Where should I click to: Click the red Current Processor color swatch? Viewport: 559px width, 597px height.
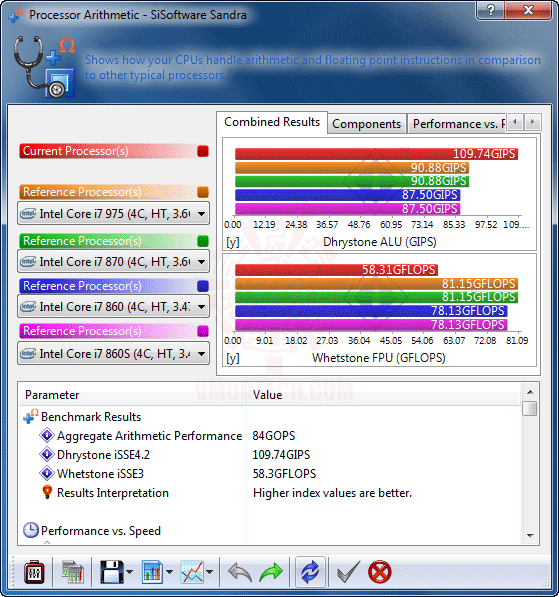click(203, 151)
